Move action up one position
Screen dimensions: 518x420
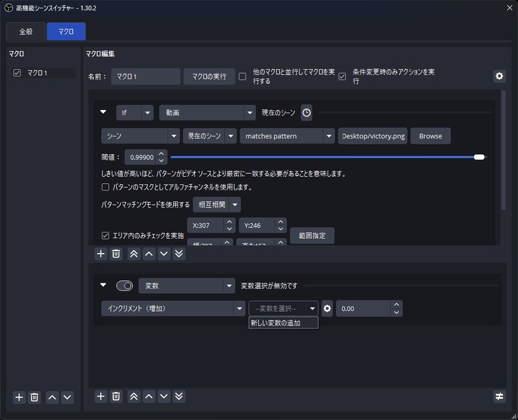coord(149,396)
